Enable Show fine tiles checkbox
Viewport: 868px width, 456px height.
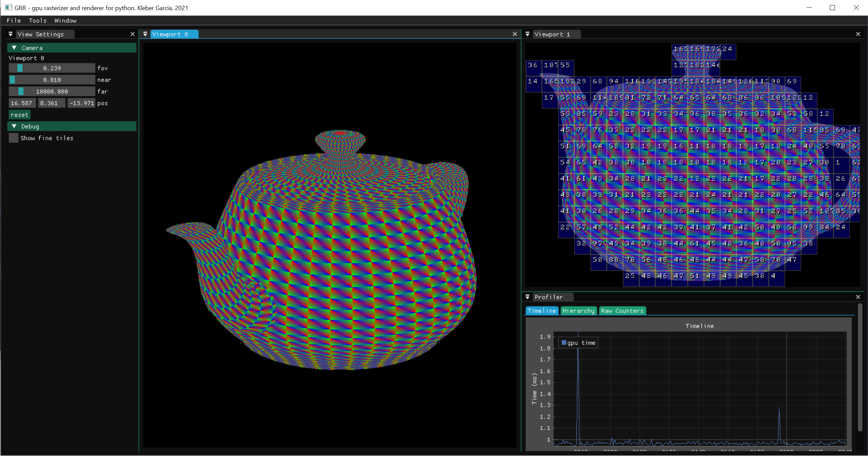(x=13, y=138)
